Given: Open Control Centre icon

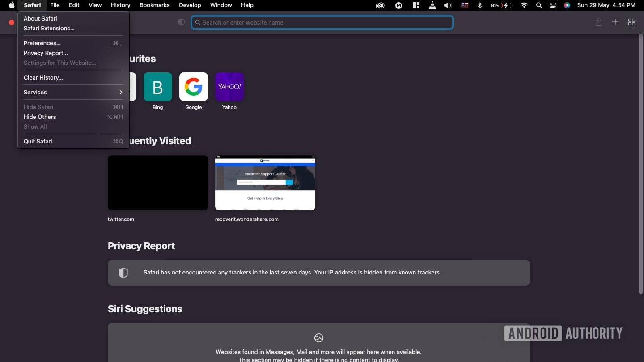Looking at the screenshot, I should click(553, 5).
